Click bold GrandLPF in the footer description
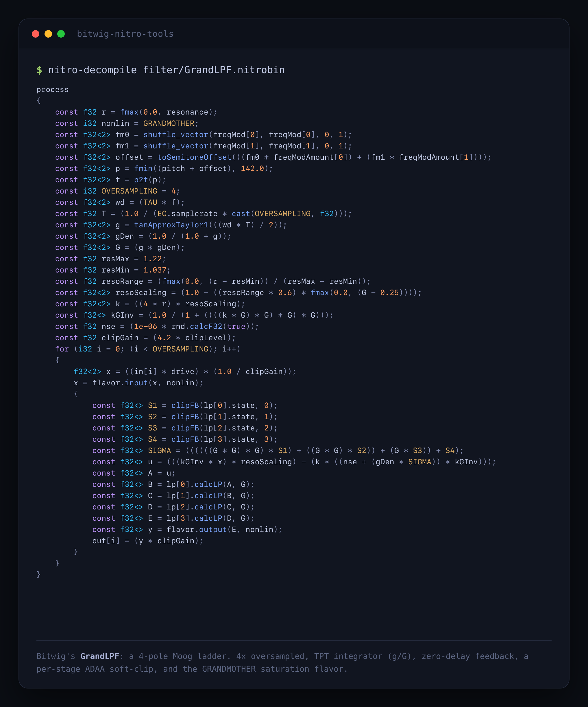Screen dimensions: 588x707 tap(99, 656)
